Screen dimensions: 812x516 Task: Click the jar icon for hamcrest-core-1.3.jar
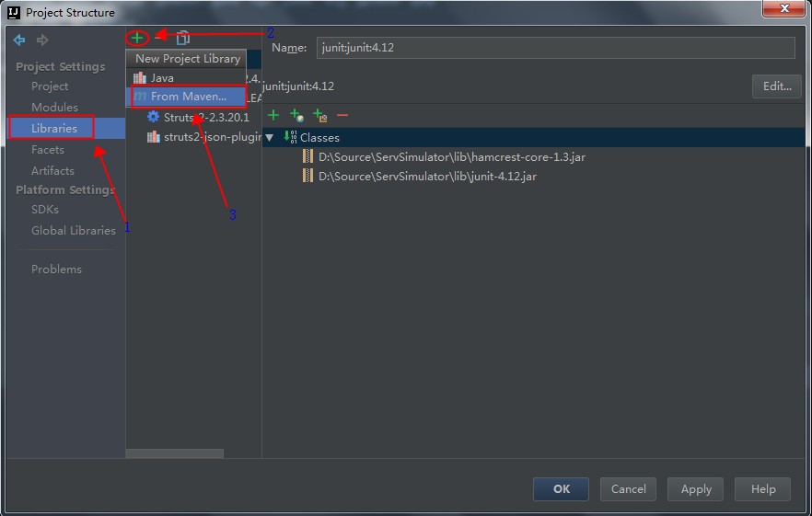coord(307,156)
